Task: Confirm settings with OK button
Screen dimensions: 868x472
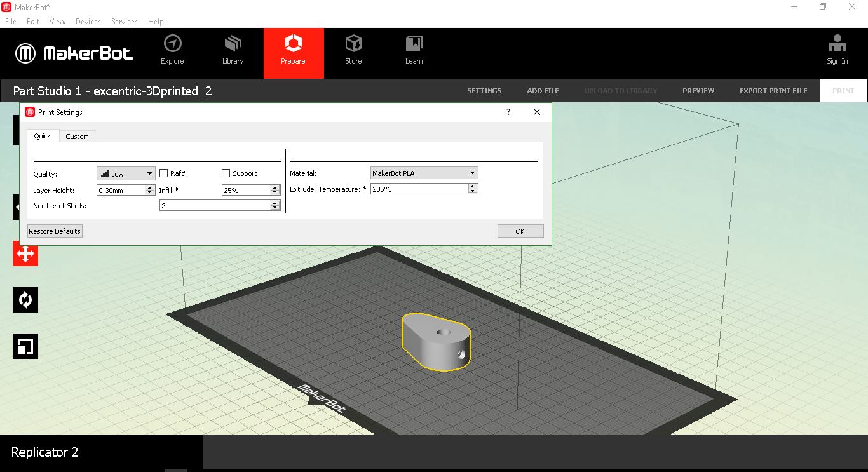Action: pos(520,231)
